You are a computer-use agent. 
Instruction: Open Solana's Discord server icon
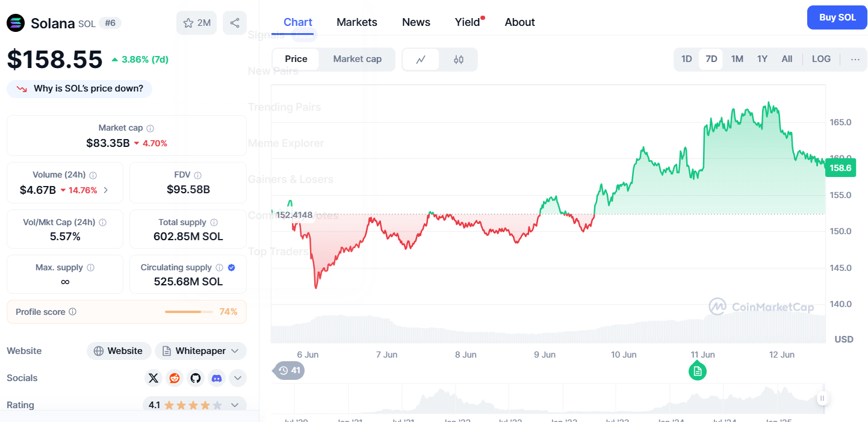(217, 378)
